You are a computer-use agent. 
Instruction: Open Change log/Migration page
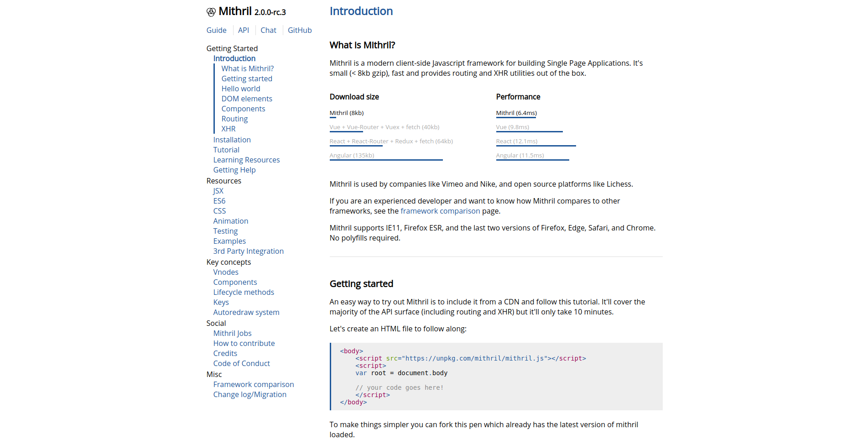pyautogui.click(x=249, y=394)
